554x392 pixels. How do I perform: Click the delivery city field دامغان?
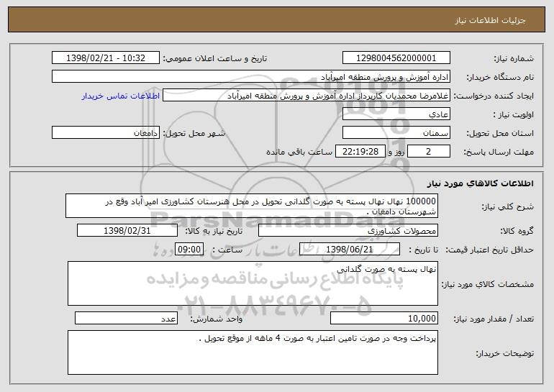tap(106, 133)
